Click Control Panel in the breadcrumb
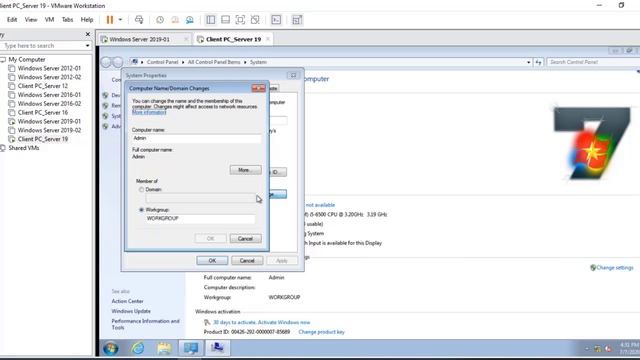This screenshot has width=640, height=360. [x=162, y=62]
